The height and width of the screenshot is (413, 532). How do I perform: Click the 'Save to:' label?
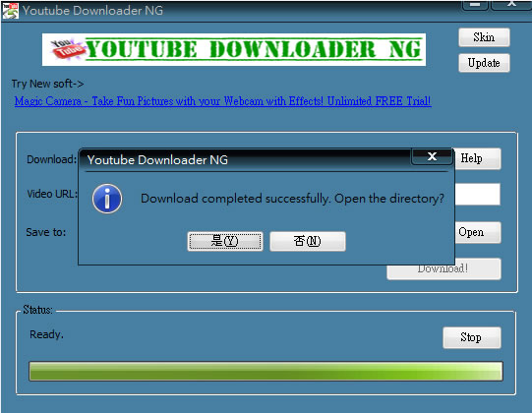[x=46, y=232]
